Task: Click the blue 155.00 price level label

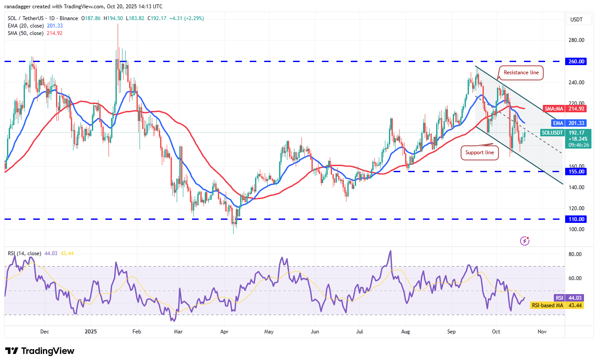Action: (x=576, y=171)
